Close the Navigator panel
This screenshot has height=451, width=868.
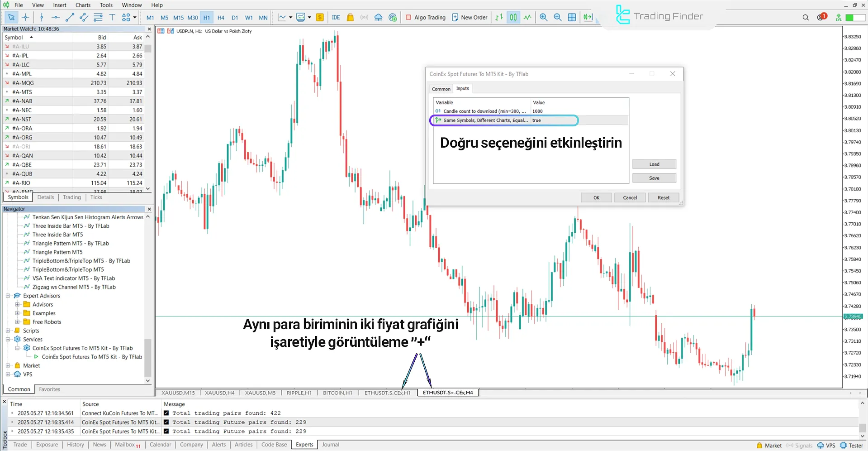pos(149,209)
